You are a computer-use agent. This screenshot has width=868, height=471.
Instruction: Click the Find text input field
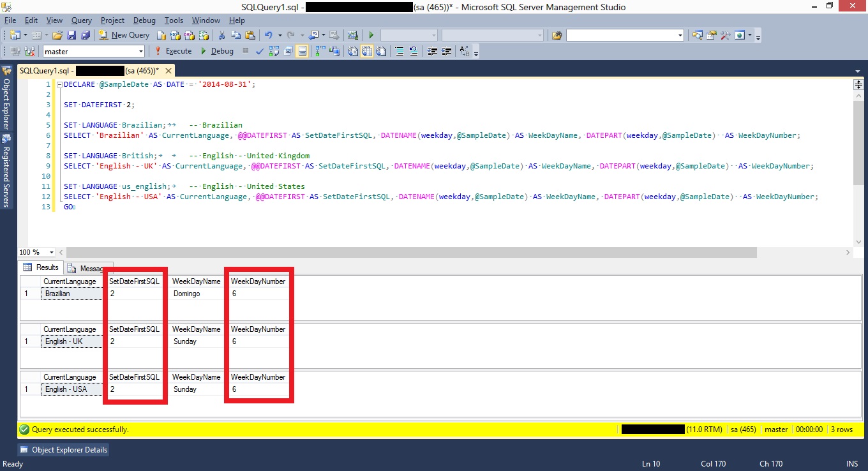coord(620,35)
